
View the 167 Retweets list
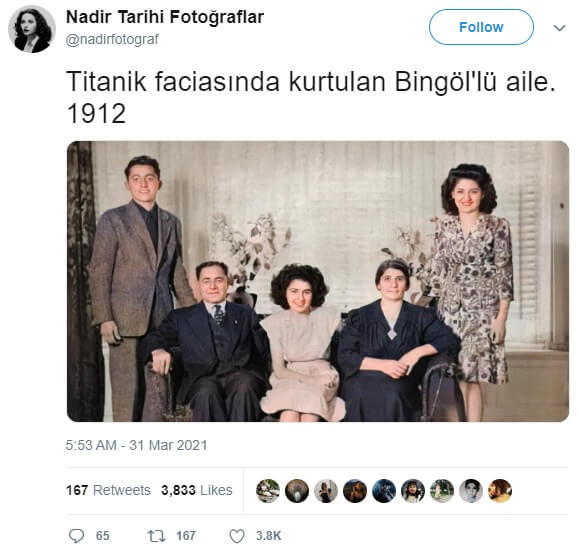(108, 490)
